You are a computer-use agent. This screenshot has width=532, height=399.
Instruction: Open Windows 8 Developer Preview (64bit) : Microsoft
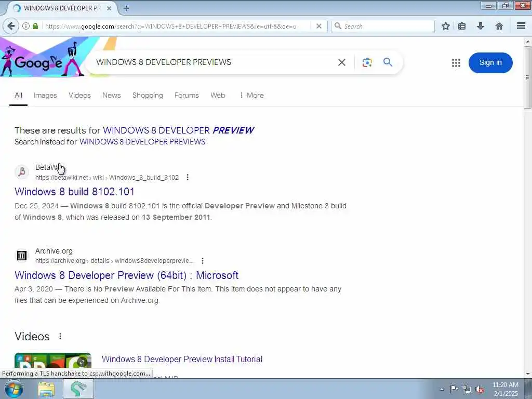[127, 275]
